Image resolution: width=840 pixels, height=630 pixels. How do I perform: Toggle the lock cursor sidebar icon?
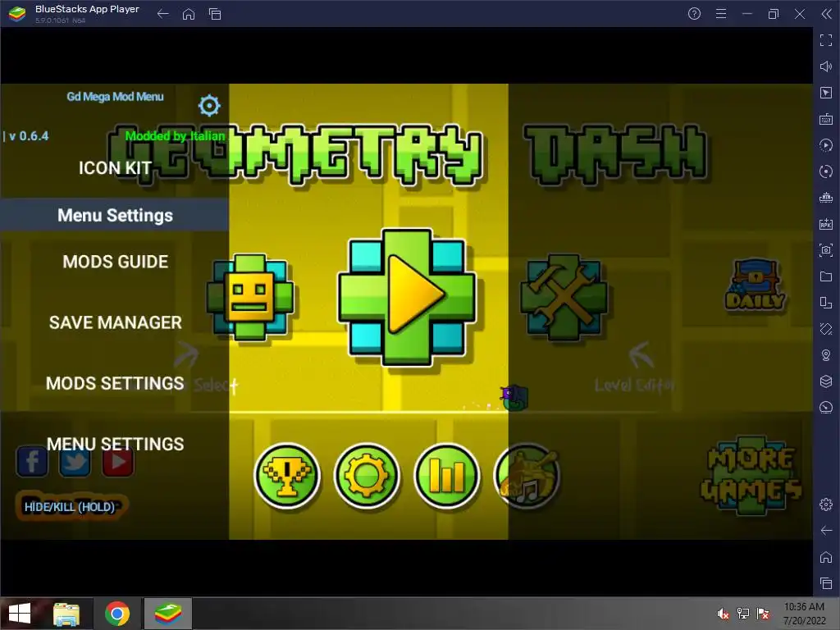point(826,93)
